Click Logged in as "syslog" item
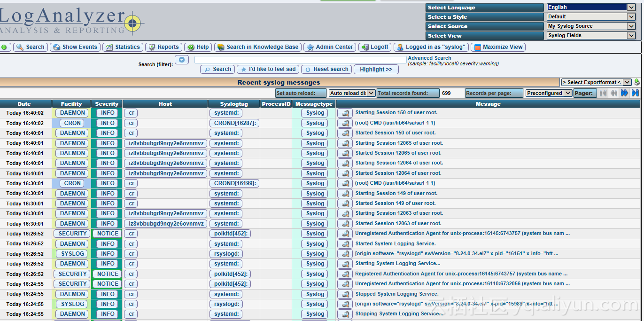Viewport: 644px width, 321px height. point(431,47)
